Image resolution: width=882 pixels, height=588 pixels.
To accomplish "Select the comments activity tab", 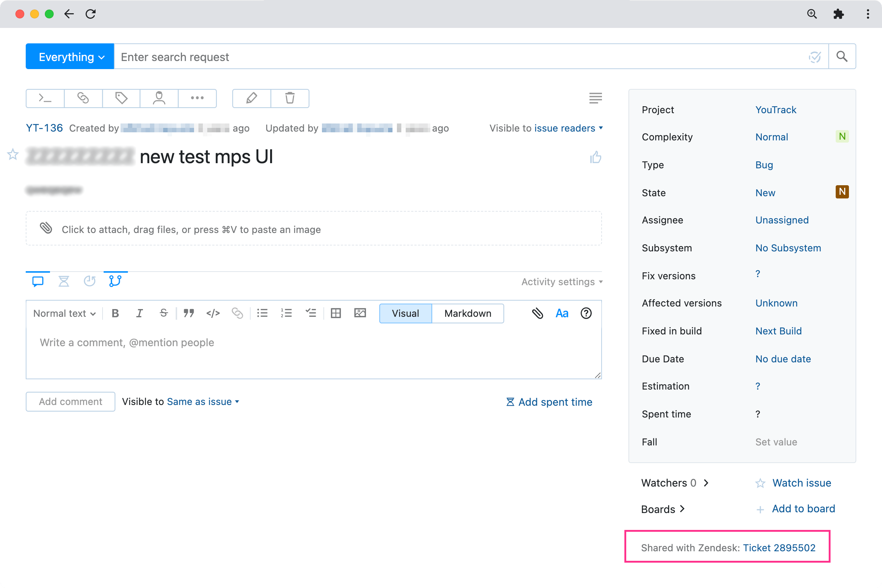I will coord(38,281).
